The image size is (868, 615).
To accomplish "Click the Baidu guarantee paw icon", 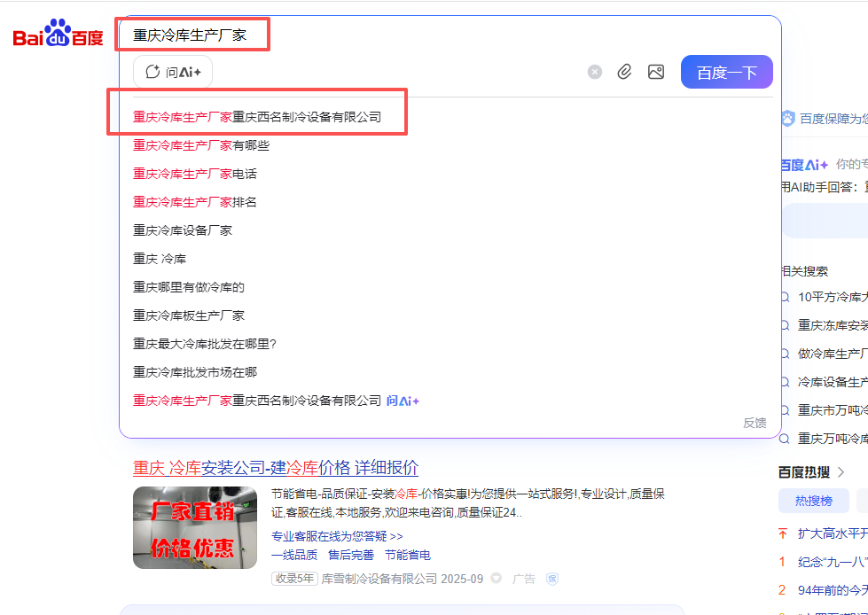I will (787, 118).
